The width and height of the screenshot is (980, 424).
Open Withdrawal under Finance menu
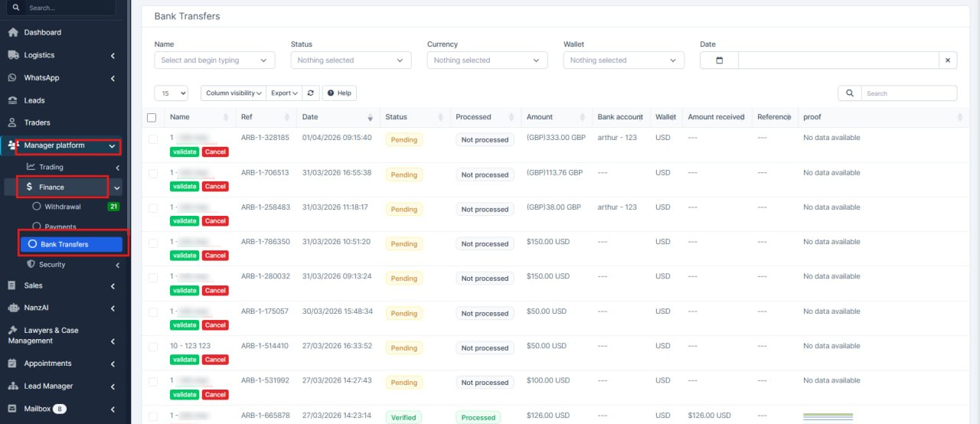pyautogui.click(x=62, y=207)
